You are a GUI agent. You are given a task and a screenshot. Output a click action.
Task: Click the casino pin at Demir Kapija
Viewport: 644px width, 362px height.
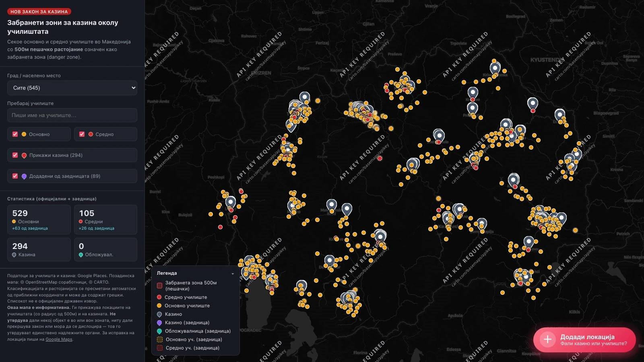(481, 224)
